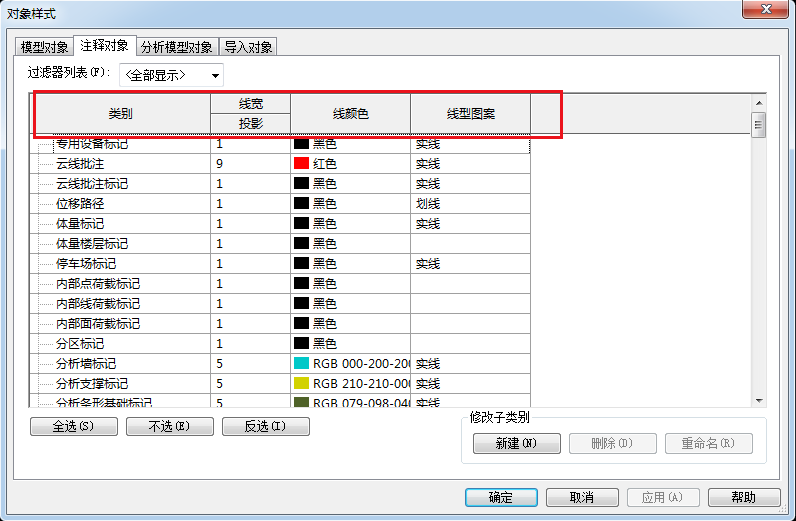Switch to the 模型对象 tab

point(44,47)
